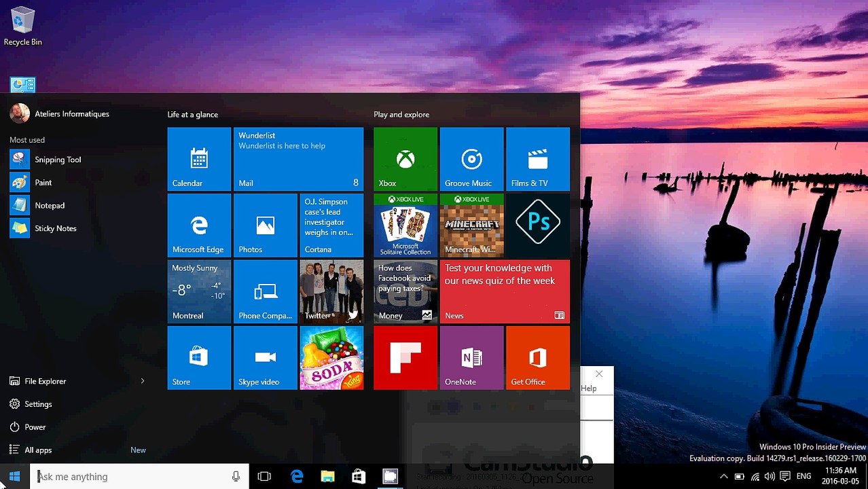
Task: Open File Explorer from the taskbar
Action: tap(328, 477)
